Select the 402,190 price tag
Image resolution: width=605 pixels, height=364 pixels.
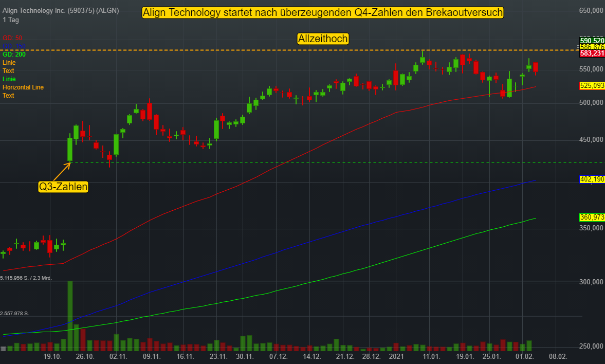pyautogui.click(x=592, y=179)
